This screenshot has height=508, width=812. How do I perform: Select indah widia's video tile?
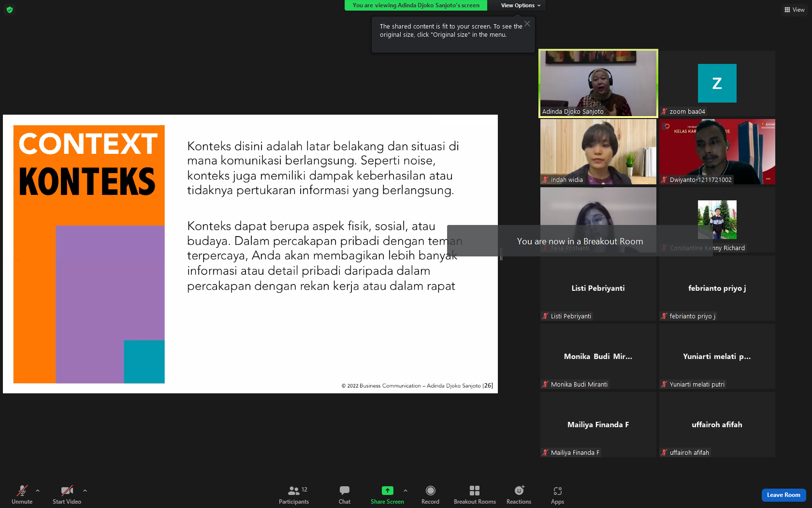coord(598,152)
